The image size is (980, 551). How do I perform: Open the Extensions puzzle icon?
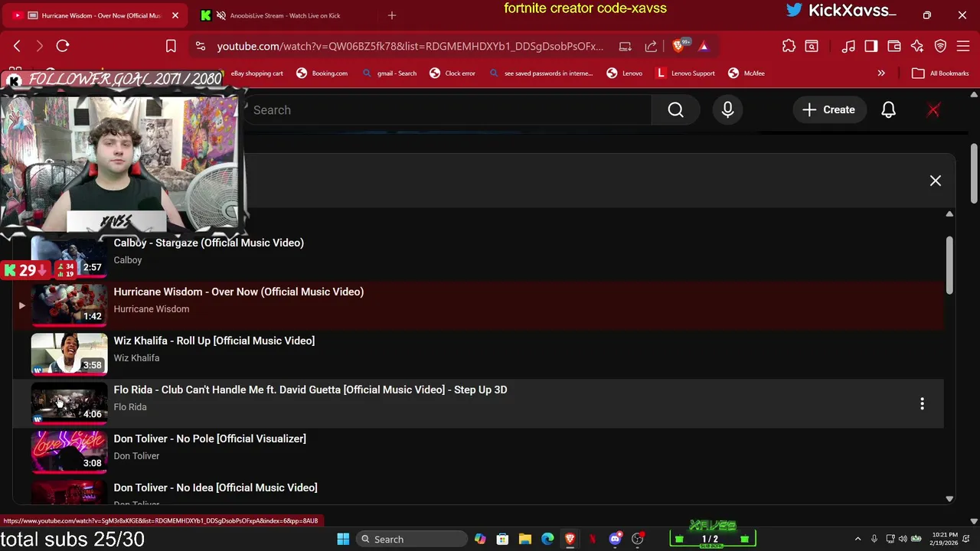(x=789, y=46)
